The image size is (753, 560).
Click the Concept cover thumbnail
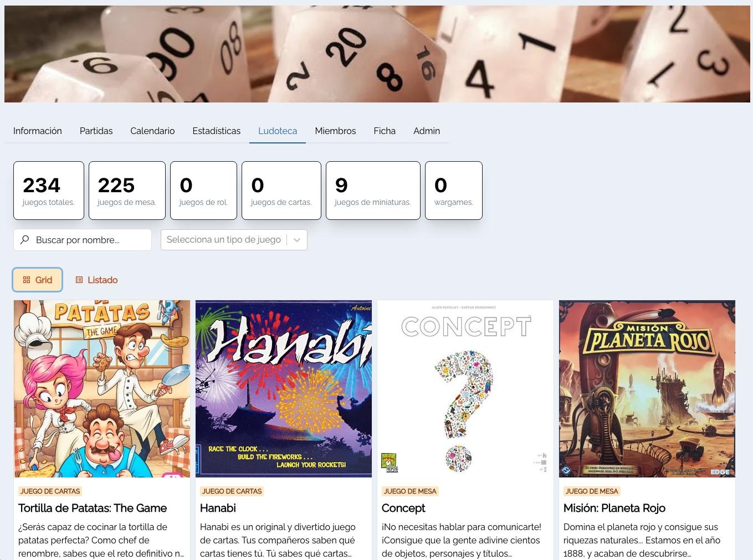coord(465,389)
